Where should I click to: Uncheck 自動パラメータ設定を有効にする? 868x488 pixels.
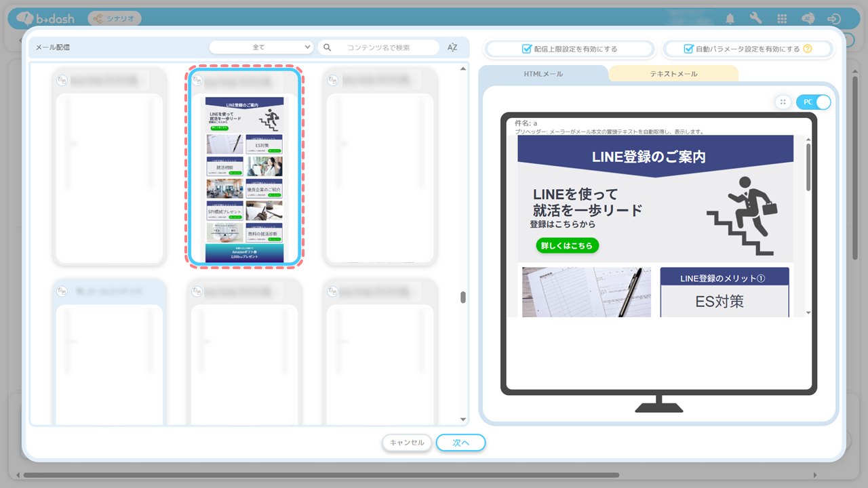pyautogui.click(x=688, y=49)
